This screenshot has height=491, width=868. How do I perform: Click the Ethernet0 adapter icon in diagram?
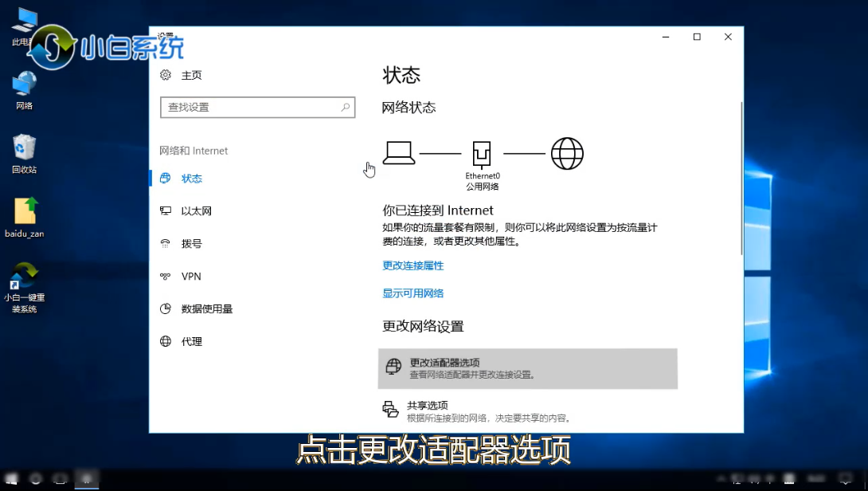point(482,154)
